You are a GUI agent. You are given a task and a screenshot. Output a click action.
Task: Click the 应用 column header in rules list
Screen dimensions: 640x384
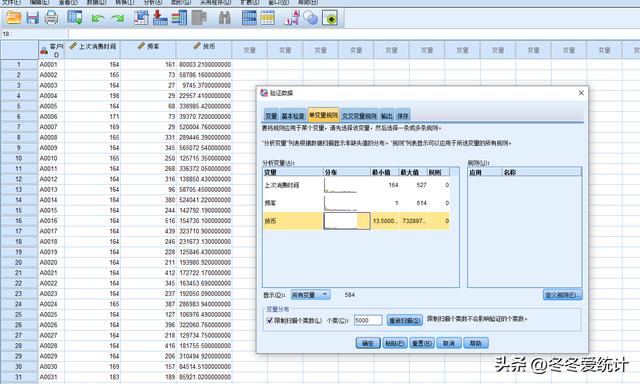point(484,172)
